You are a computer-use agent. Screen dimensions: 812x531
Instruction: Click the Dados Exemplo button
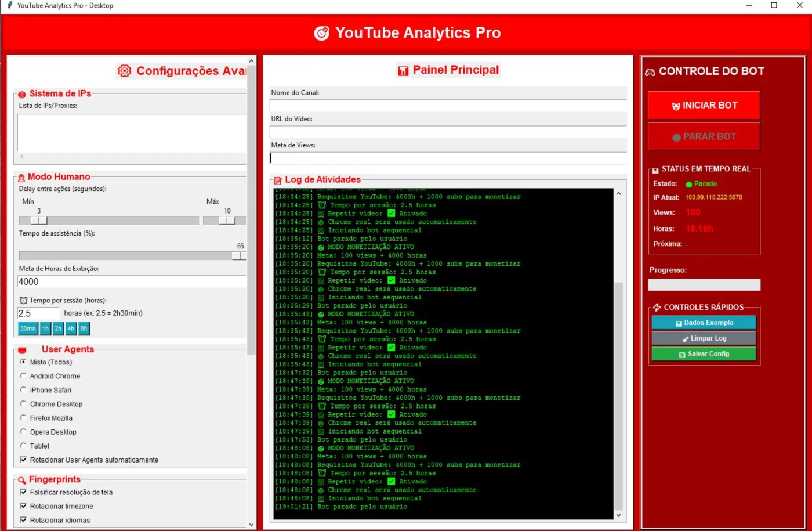704,323
